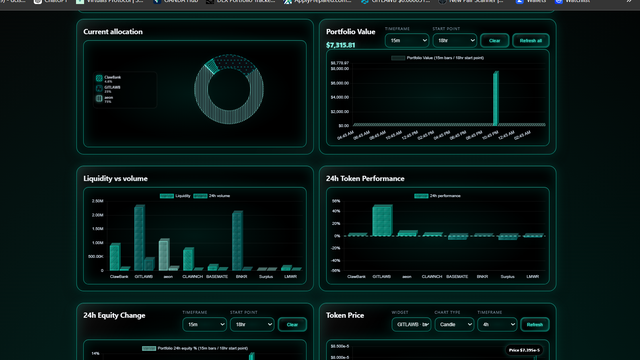Open the Watchlist bookmark in browser bar
The width and height of the screenshot is (640, 360).
click(573, 2)
